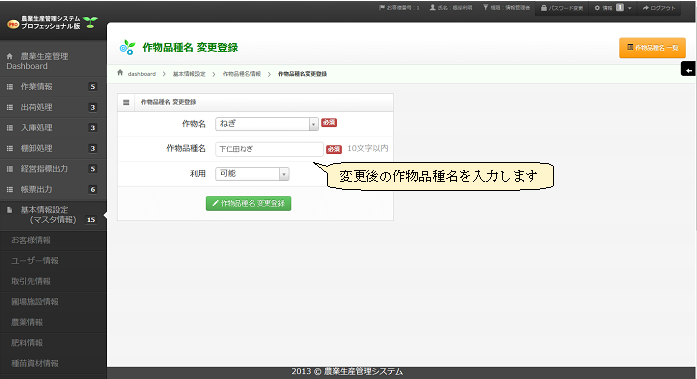Click the 5 badge on 作業情報
697x379 pixels.
coord(92,87)
